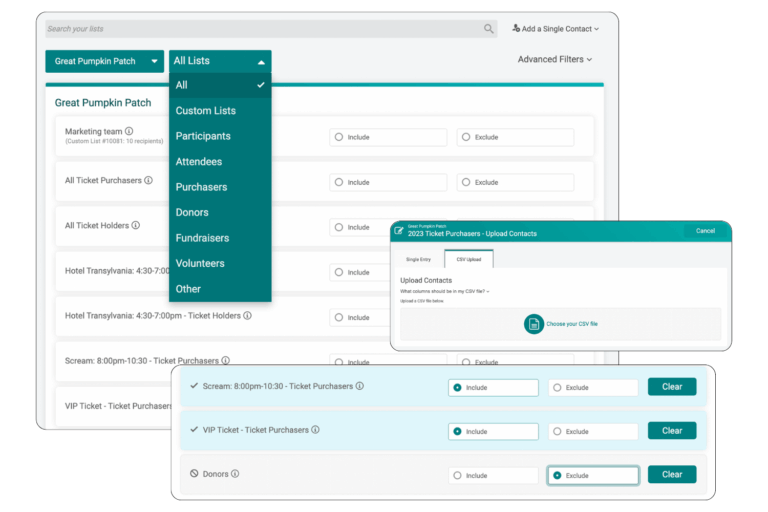768x512 pixels.
Task: Click info icon next to Marketing team
Action: click(x=129, y=131)
